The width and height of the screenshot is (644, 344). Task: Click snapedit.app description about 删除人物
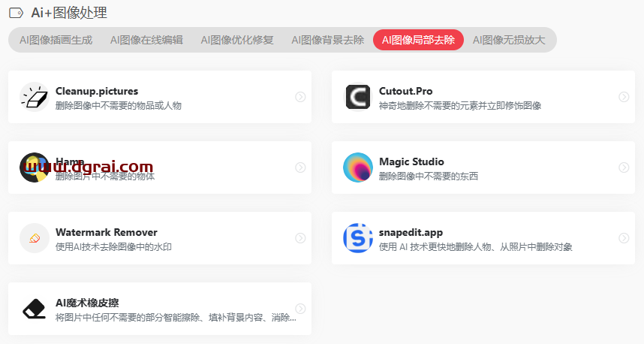(476, 247)
